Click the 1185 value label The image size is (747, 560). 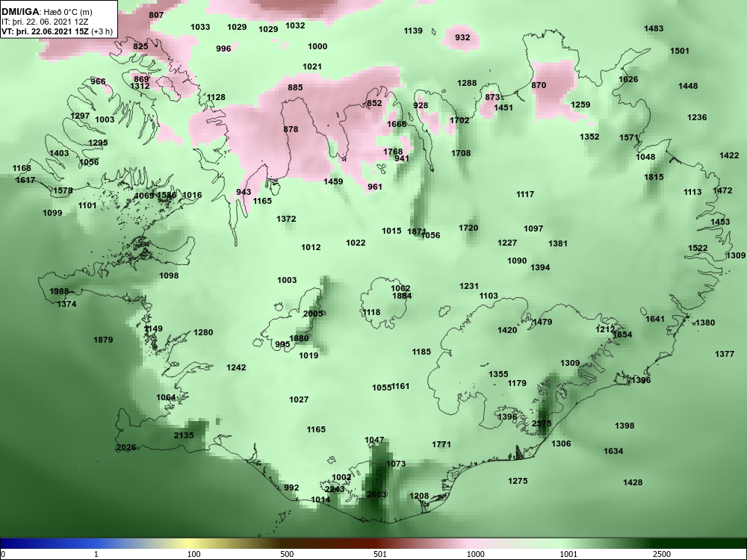point(421,352)
